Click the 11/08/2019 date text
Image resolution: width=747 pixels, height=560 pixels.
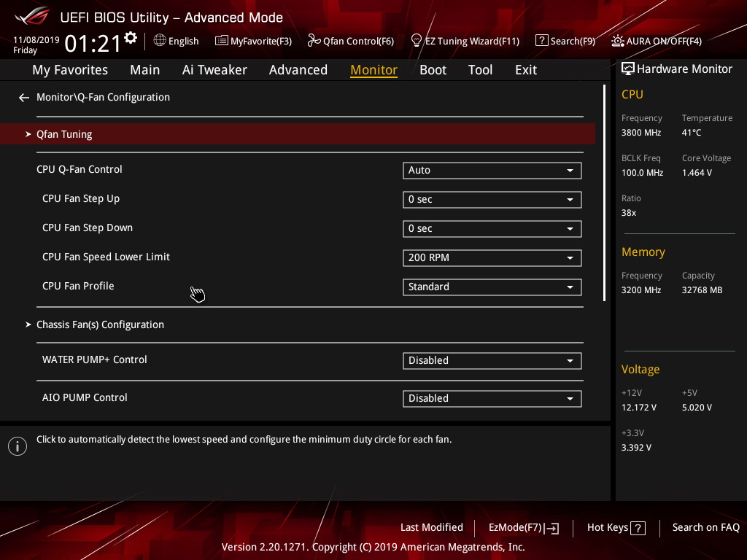(x=36, y=40)
